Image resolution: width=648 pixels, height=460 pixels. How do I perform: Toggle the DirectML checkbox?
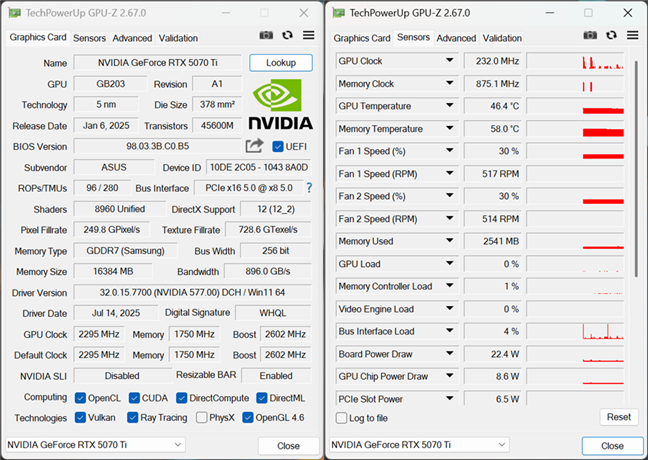tap(262, 398)
